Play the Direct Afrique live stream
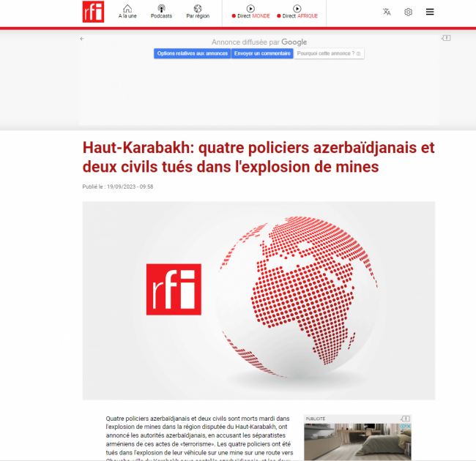476x461 pixels. pos(297,12)
